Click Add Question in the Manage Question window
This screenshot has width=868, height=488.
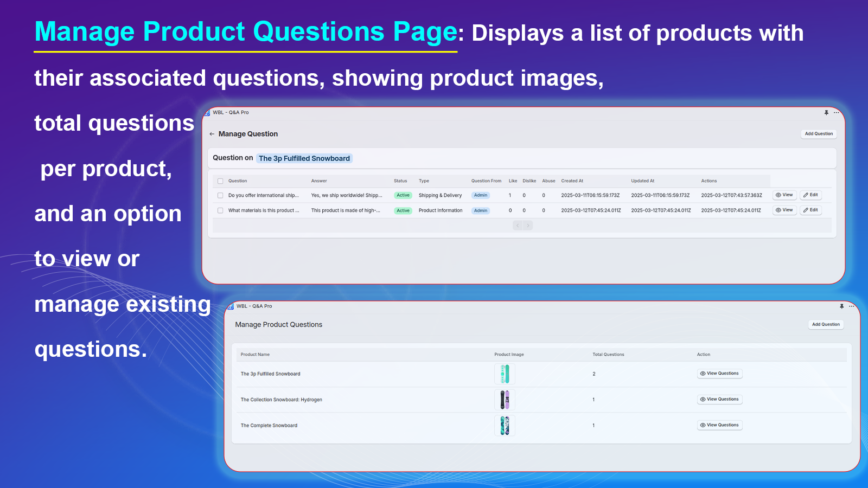pos(819,134)
